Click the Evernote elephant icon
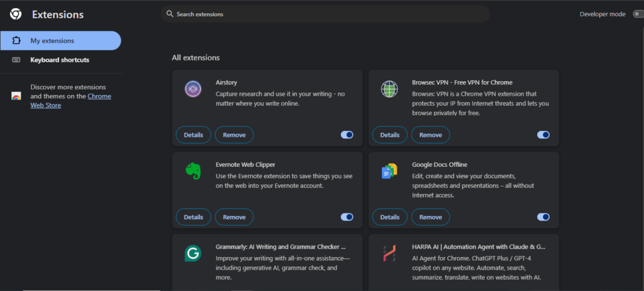 click(x=192, y=171)
